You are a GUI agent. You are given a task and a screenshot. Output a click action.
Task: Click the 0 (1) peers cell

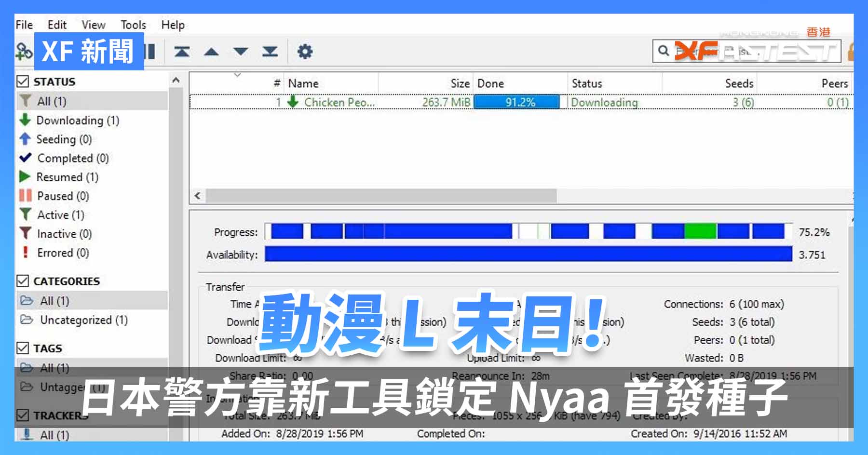(838, 102)
